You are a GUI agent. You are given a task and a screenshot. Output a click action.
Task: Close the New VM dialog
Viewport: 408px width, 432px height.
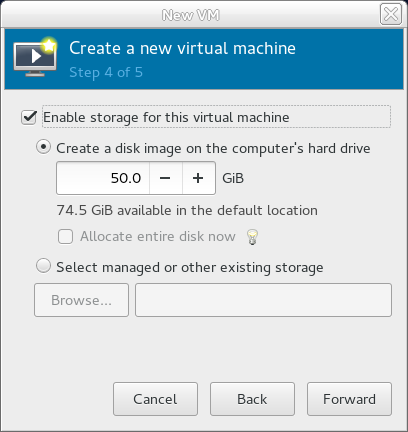[x=391, y=14]
